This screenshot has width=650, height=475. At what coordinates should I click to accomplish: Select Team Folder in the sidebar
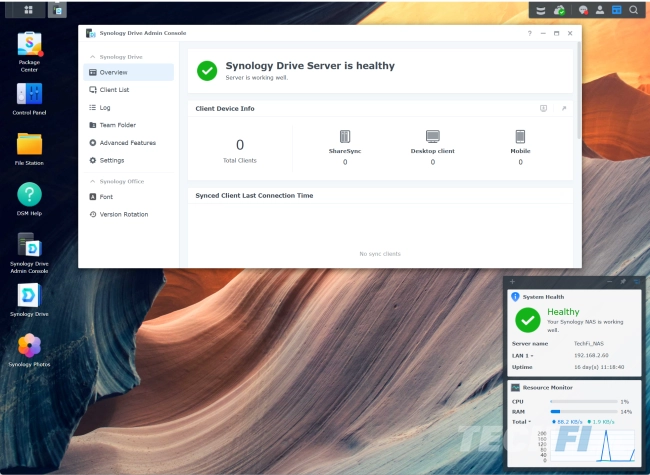tap(129, 125)
